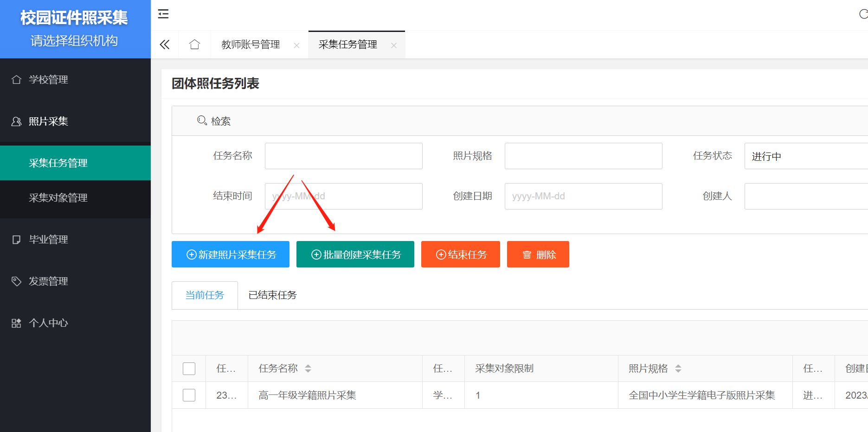The height and width of the screenshot is (432, 868).
Task: Open 个人中心 via its sidebar icon
Action: coord(16,323)
